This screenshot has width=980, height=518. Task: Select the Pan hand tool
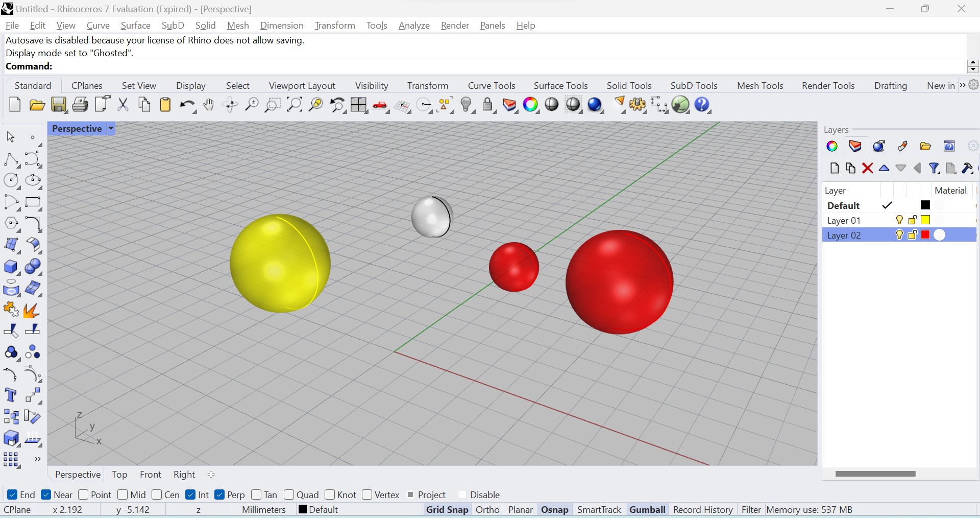209,105
